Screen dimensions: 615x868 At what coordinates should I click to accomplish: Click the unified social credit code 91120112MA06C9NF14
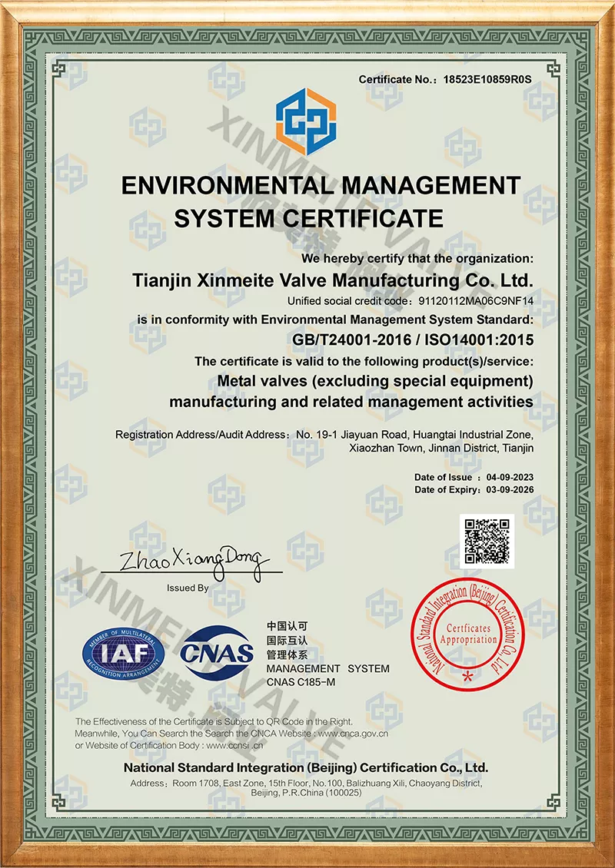pyautogui.click(x=476, y=301)
